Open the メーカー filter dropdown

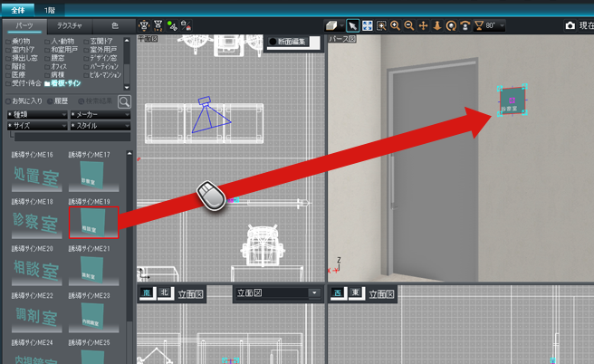[x=100, y=115]
